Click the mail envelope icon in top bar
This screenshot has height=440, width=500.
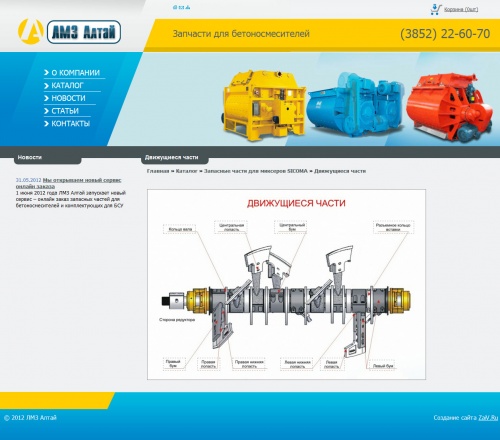(x=181, y=7)
